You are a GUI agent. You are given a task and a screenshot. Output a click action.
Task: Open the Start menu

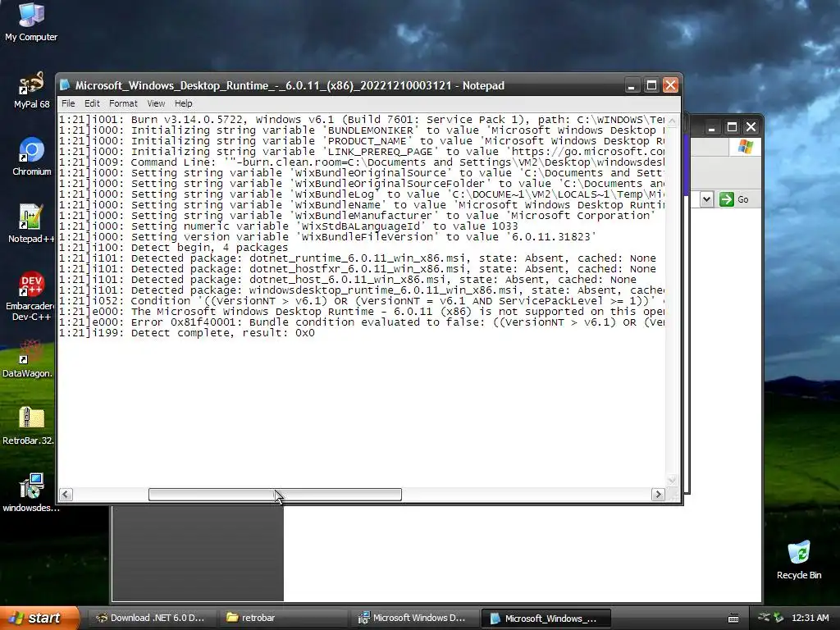click(x=39, y=618)
